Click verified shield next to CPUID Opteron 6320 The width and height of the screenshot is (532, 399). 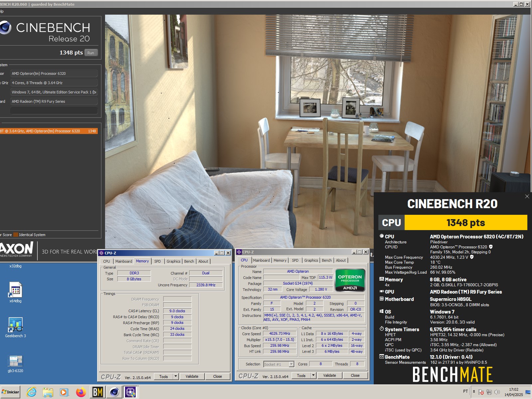(491, 247)
